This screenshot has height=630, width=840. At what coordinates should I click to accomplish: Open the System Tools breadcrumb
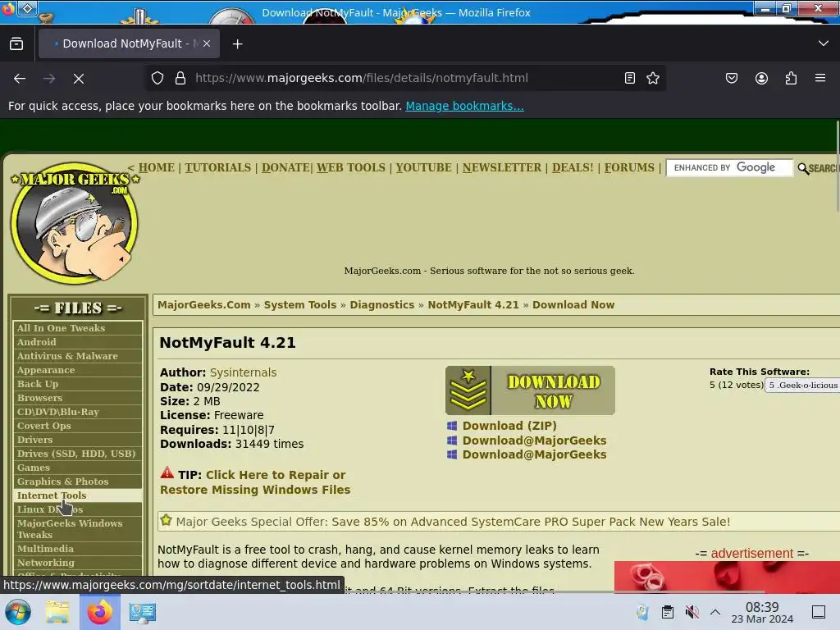pos(300,305)
